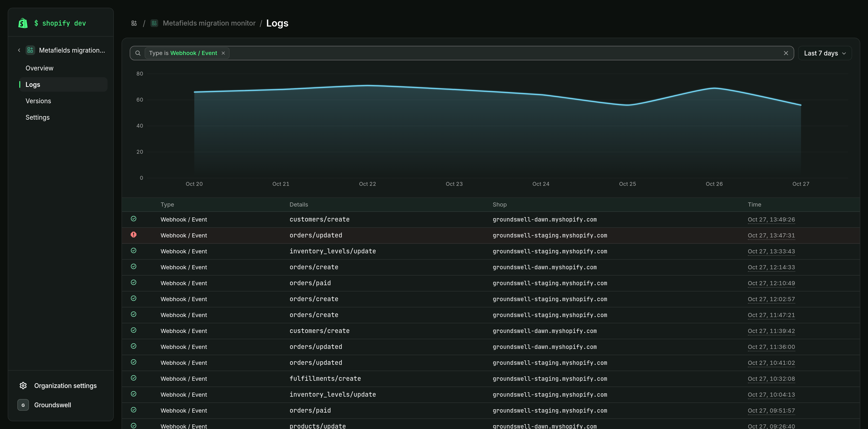Select Logs in the sidebar
This screenshot has width=868, height=429.
click(63, 85)
